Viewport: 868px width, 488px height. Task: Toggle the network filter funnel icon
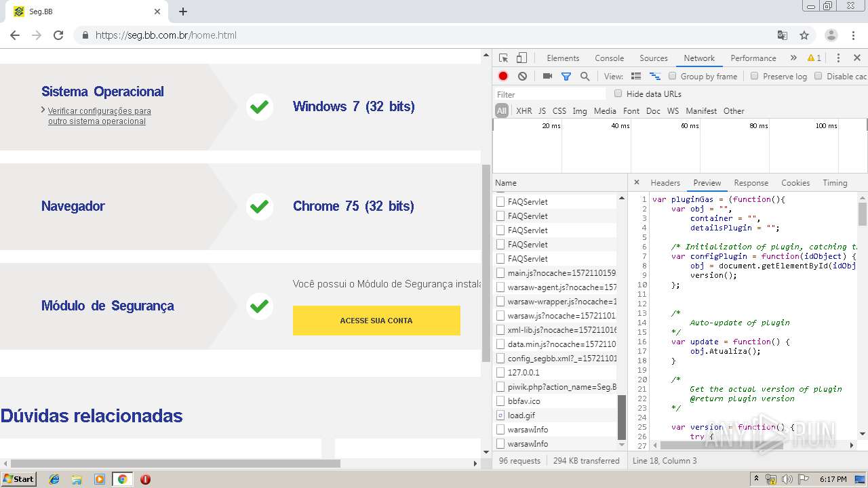566,77
